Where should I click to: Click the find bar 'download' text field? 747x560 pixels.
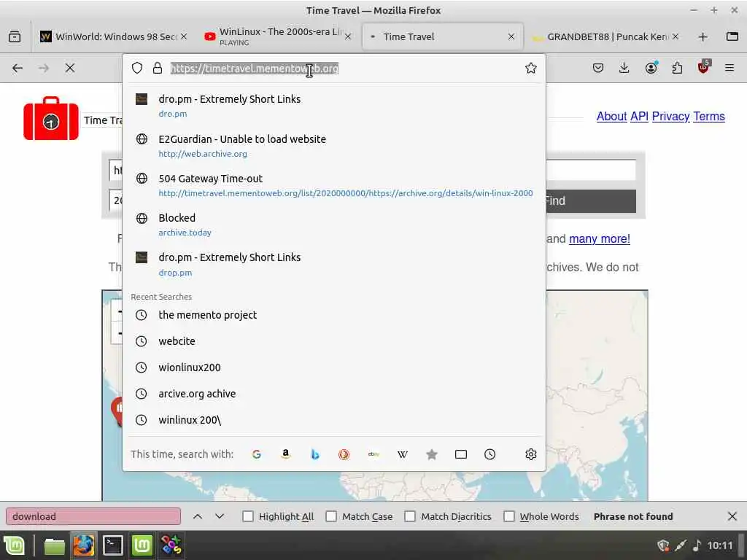point(93,516)
